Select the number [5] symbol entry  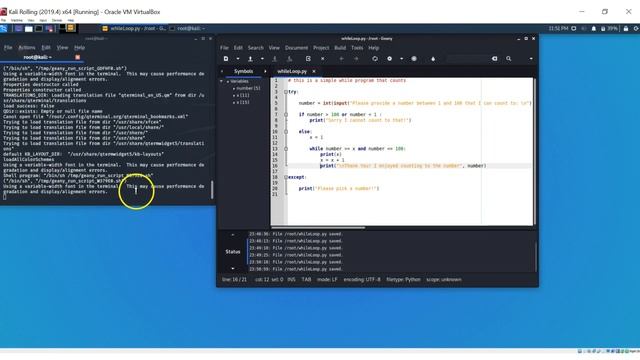248,88
